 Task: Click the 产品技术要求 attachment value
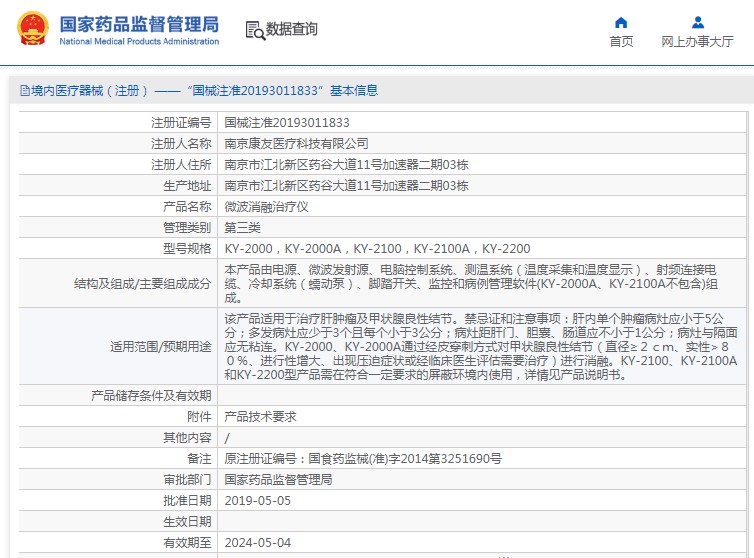[x=260, y=417]
